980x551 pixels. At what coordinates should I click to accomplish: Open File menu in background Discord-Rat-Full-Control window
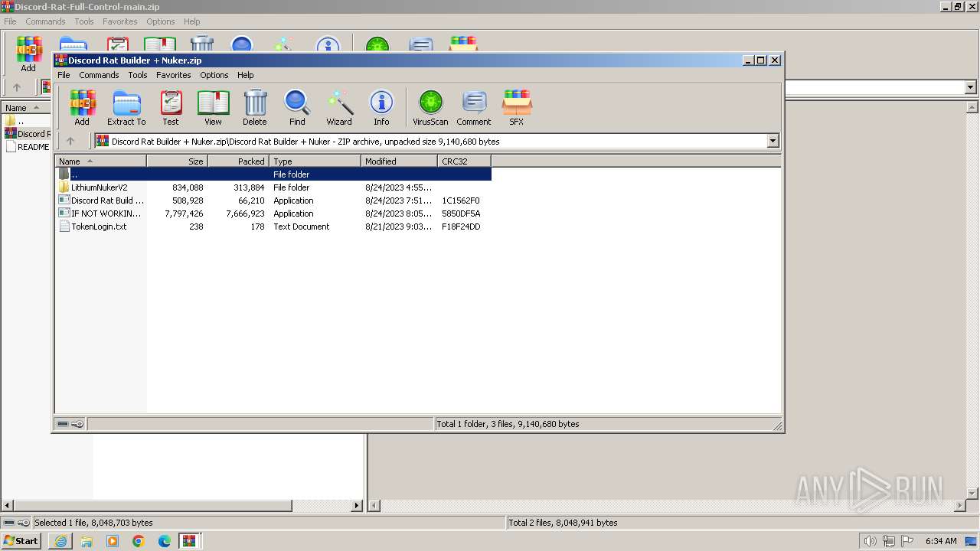10,21
